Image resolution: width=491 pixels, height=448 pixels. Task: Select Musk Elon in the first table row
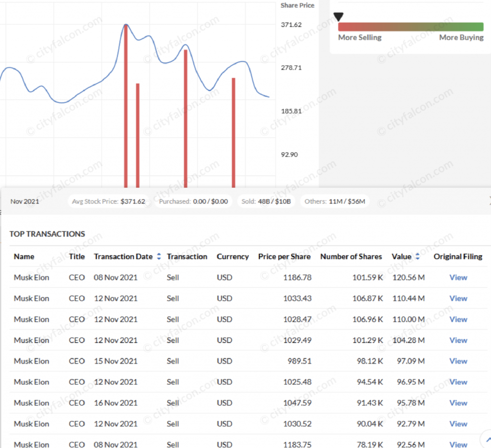coord(31,277)
